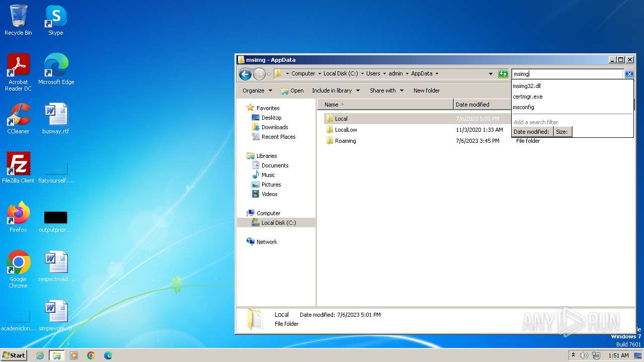The height and width of the screenshot is (362, 644).
Task: Select the Roaming folder
Action: click(345, 141)
